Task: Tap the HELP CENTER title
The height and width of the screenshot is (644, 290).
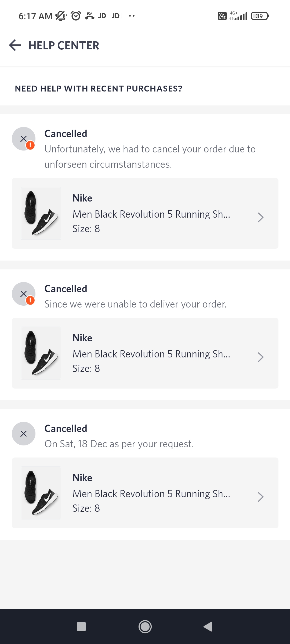Action: pos(64,45)
